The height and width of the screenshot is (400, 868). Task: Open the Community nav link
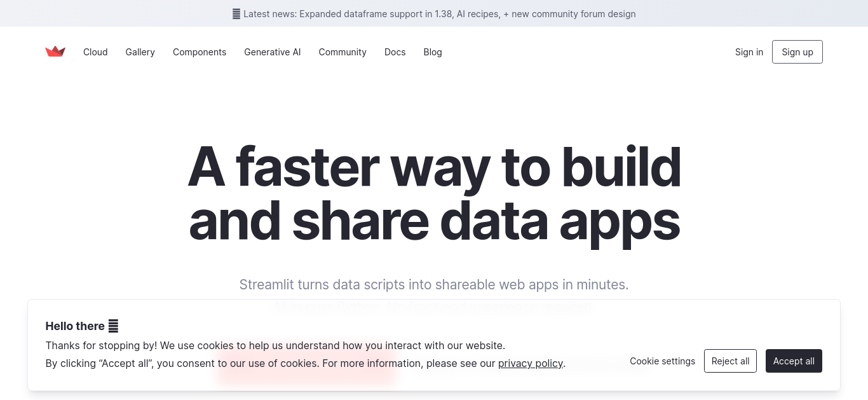pyautogui.click(x=342, y=52)
